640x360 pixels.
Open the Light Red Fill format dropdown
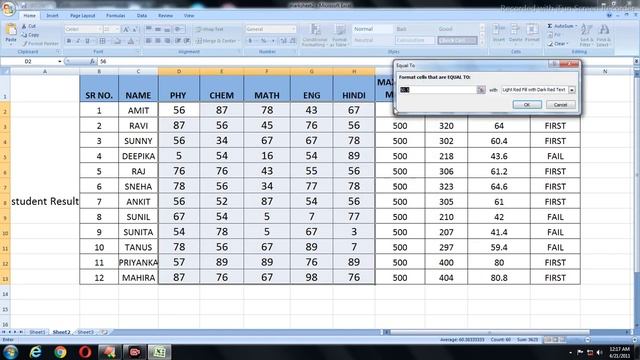[x=572, y=89]
